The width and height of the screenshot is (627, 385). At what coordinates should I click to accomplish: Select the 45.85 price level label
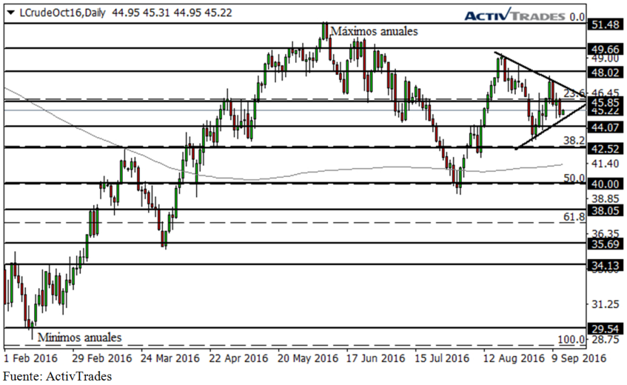tap(605, 102)
